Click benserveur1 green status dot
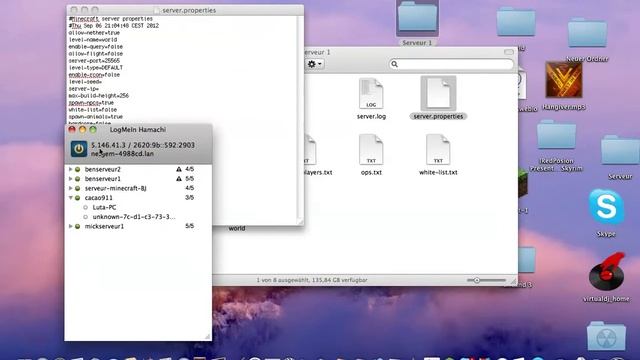This screenshot has height=360, width=640. pos(78,179)
